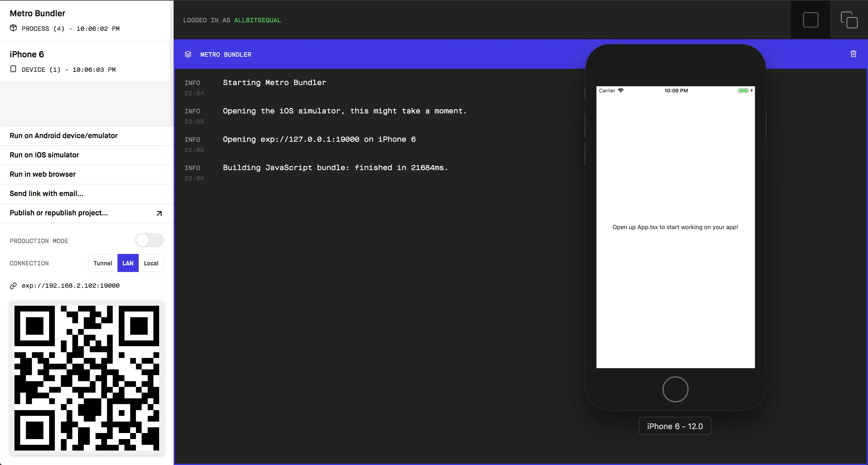Click the layers icon beside METRO BUNDLER

188,54
